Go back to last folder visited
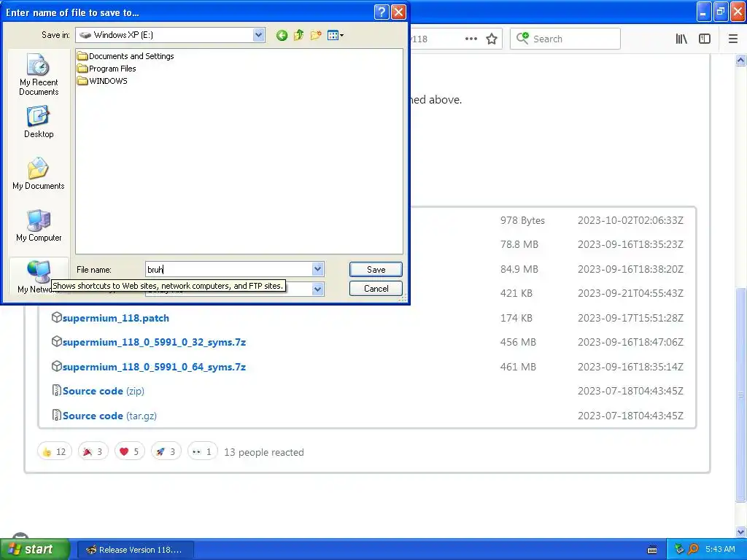The height and width of the screenshot is (560, 747). click(282, 35)
